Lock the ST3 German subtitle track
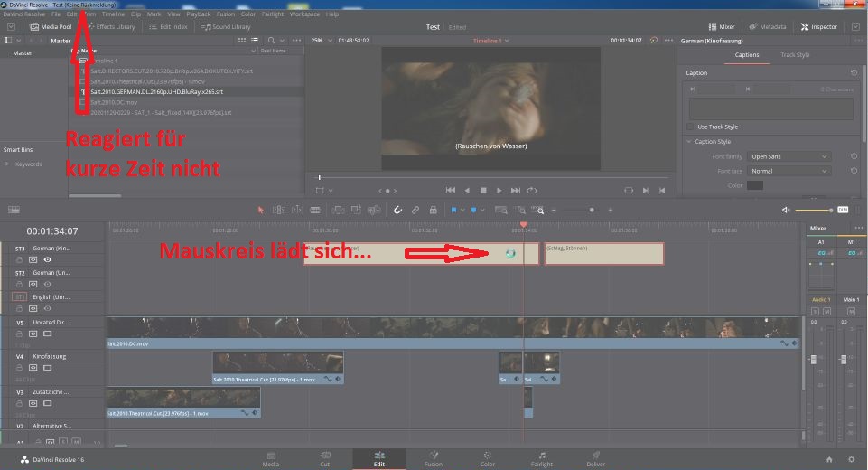The image size is (868, 470). click(x=19, y=259)
